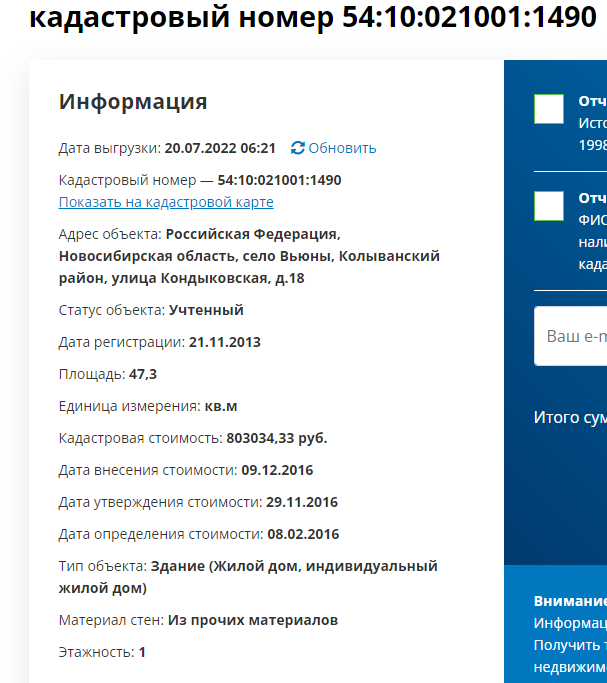This screenshot has height=683, width=607.
Task: Tick the first report checkbox on the blue panel
Action: [549, 109]
